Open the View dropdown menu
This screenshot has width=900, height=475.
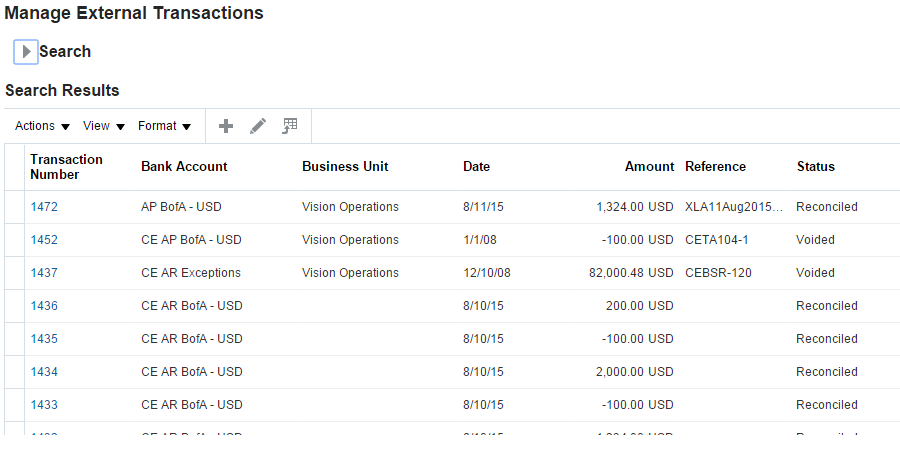coord(104,126)
